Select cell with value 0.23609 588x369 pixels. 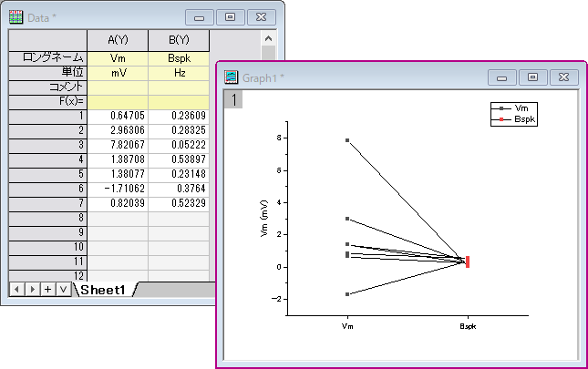[x=179, y=116]
